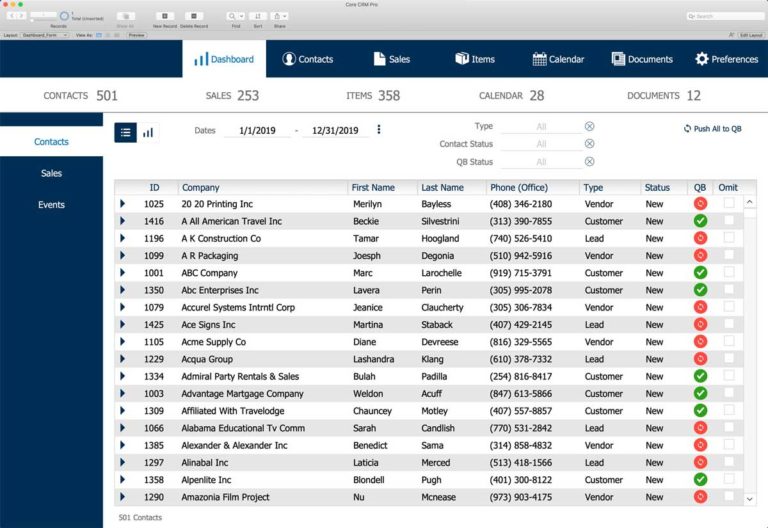Switch to chart view icon
The height and width of the screenshot is (528, 768).
click(x=148, y=132)
